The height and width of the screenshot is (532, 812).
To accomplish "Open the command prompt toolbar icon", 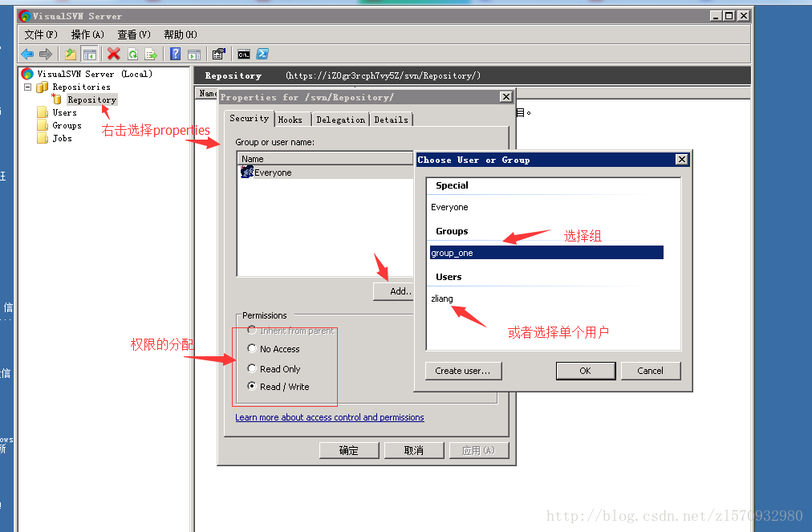I will coord(244,55).
